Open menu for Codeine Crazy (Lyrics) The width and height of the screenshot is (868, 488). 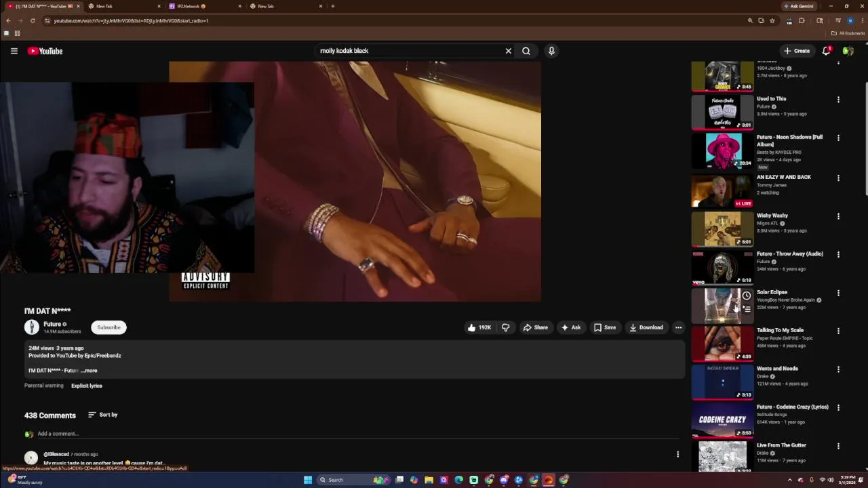coord(838,408)
